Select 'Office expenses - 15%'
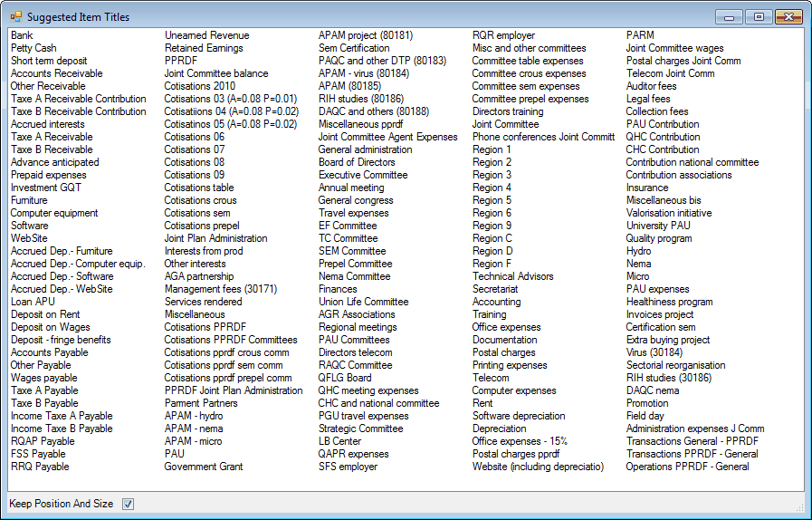Image resolution: width=812 pixels, height=520 pixels. click(520, 441)
